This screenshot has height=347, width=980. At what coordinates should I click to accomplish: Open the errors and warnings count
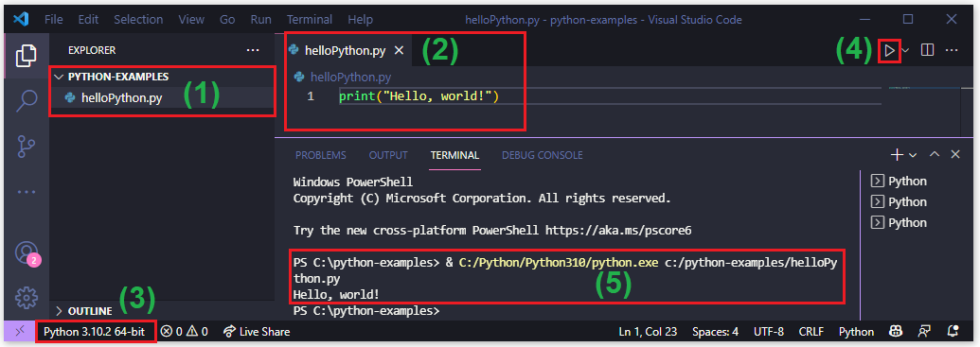[185, 331]
